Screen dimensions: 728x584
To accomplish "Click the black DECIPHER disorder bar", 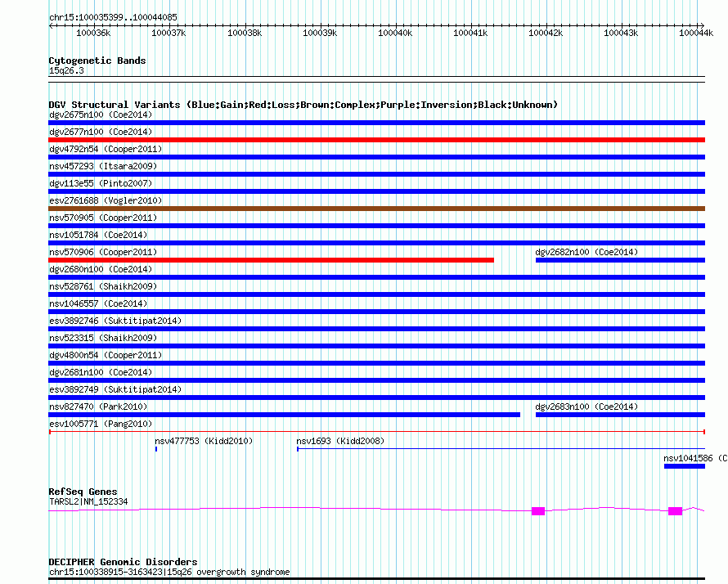I will [376, 579].
